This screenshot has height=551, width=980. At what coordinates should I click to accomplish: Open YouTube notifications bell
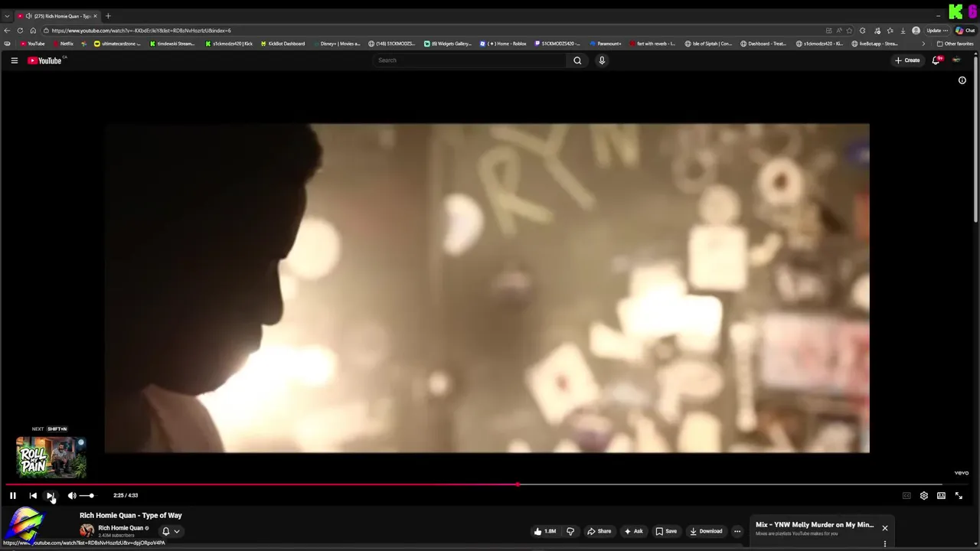coord(936,60)
